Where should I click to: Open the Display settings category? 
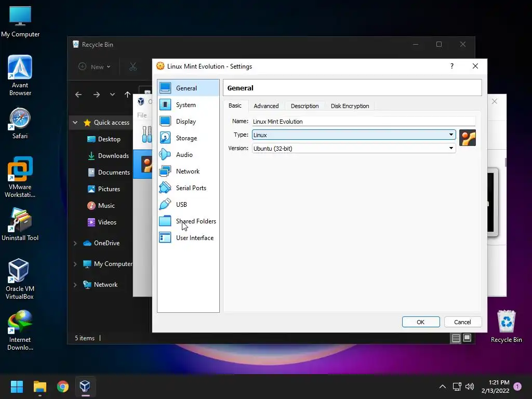pyautogui.click(x=188, y=122)
